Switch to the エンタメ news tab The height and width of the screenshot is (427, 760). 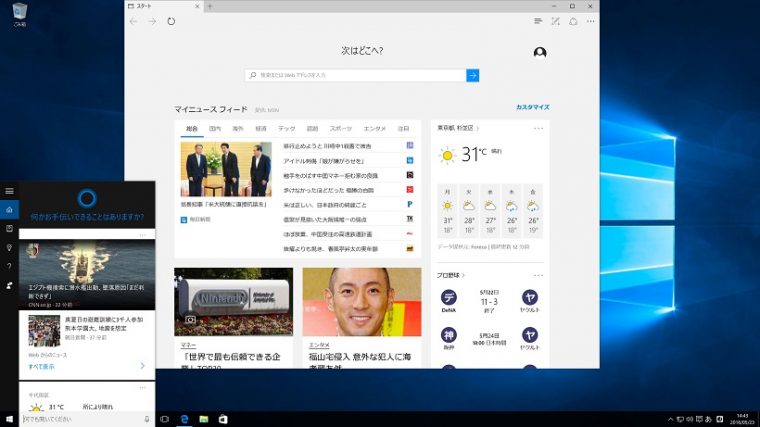[375, 128]
